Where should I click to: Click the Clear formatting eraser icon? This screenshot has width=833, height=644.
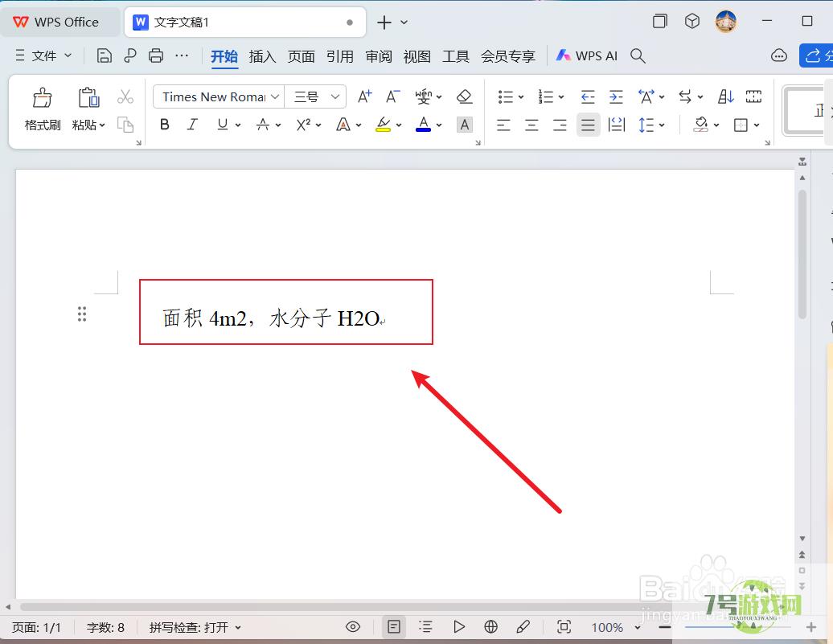pos(464,96)
